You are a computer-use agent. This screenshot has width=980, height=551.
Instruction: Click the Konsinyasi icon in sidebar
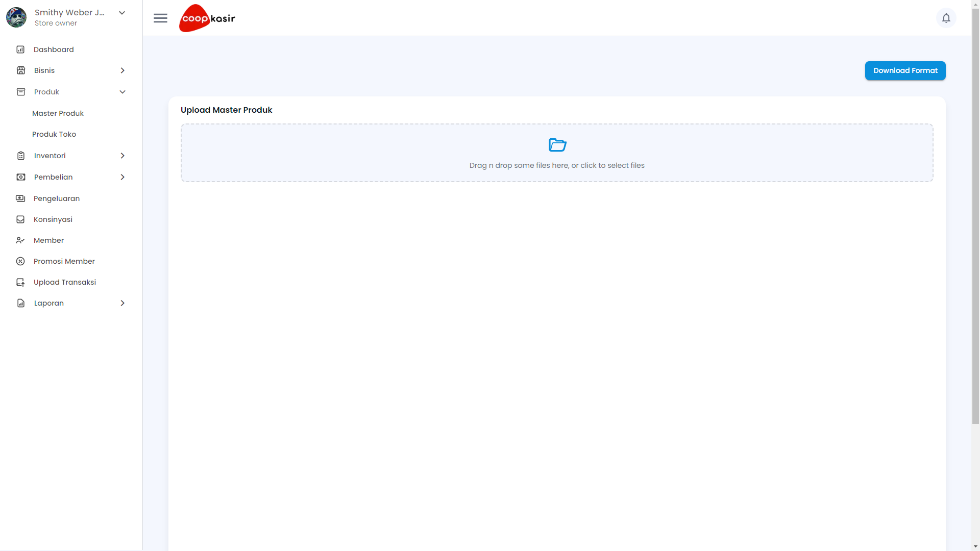[20, 219]
